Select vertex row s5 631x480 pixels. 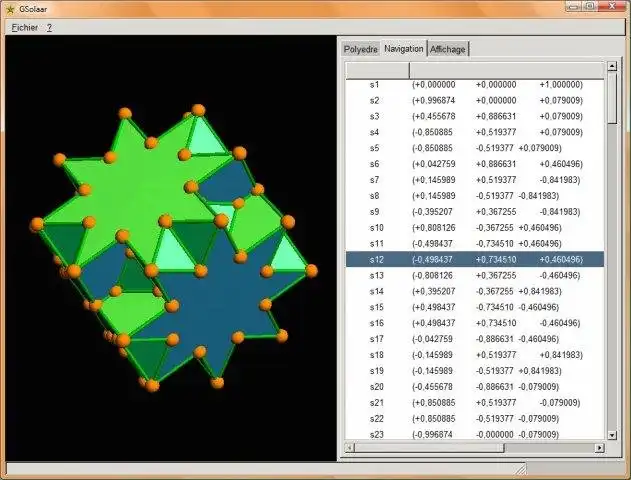(475, 148)
